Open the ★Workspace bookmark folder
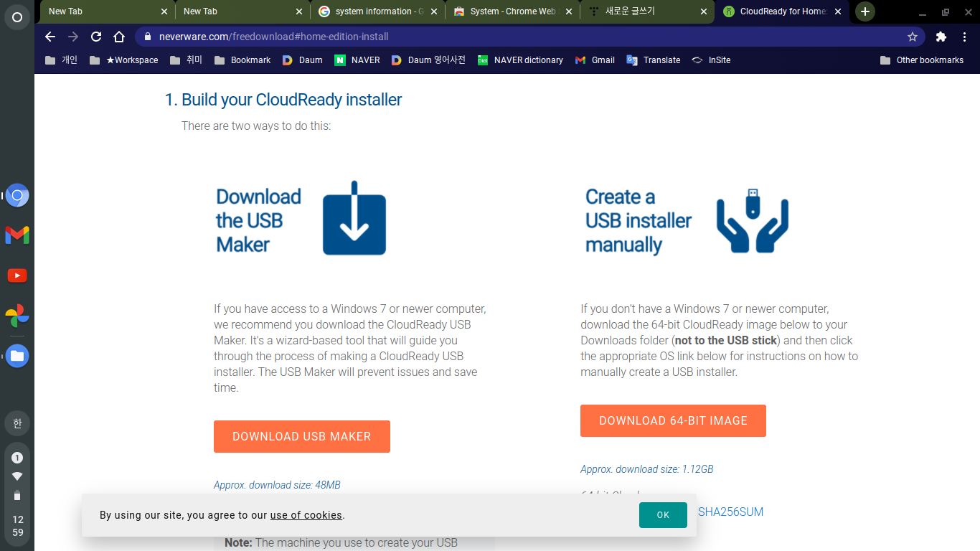Viewport: 980px width, 551px height. [124, 60]
